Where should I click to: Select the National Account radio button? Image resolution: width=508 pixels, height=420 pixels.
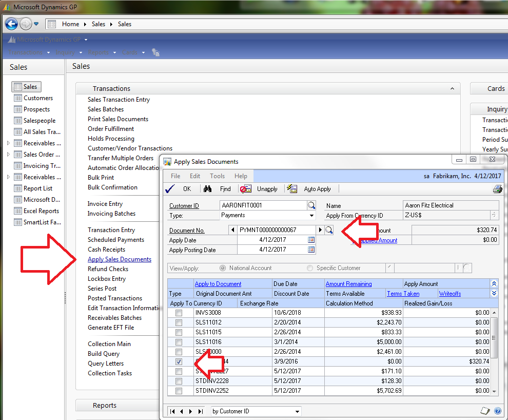pyautogui.click(x=223, y=268)
